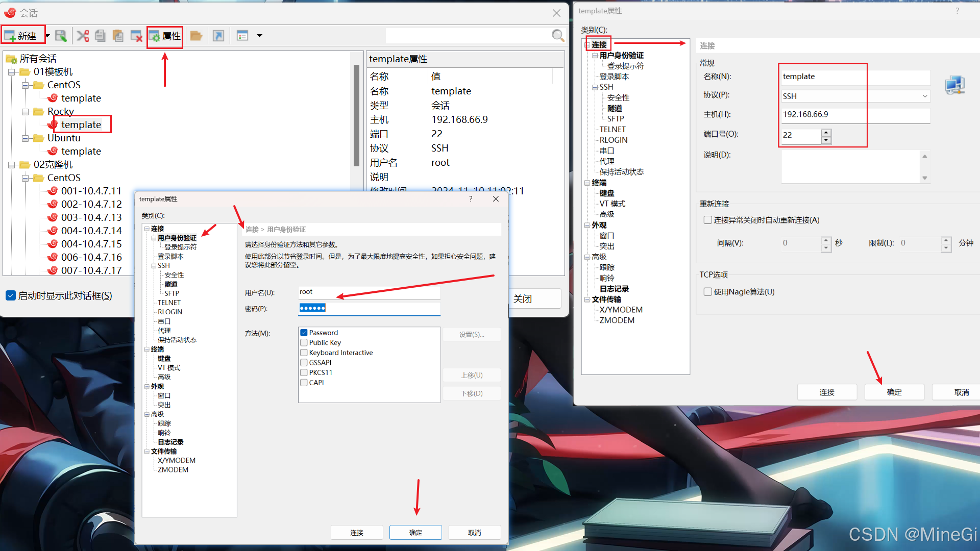Enable the Public Key method checkbox
This screenshot has height=551, width=980.
[304, 343]
